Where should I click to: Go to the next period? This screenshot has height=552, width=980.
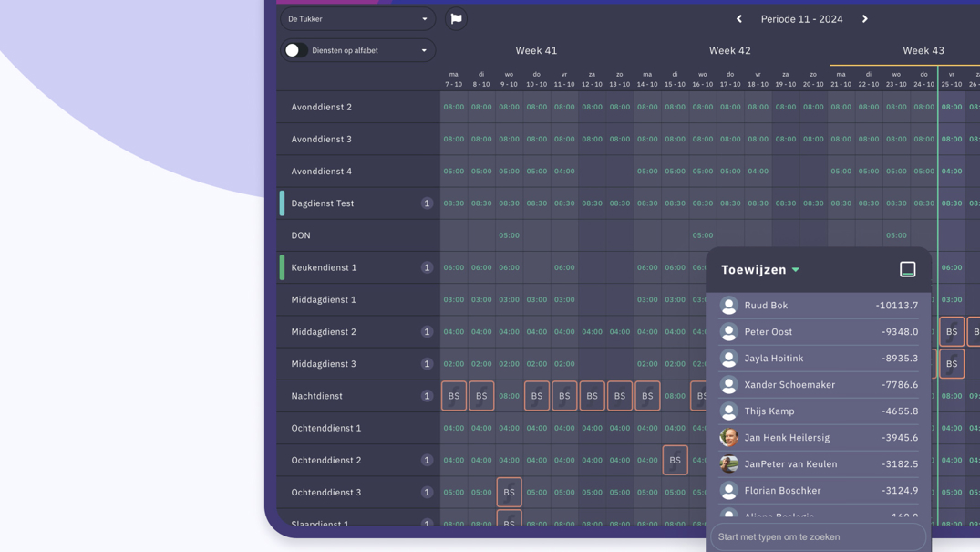(x=864, y=18)
